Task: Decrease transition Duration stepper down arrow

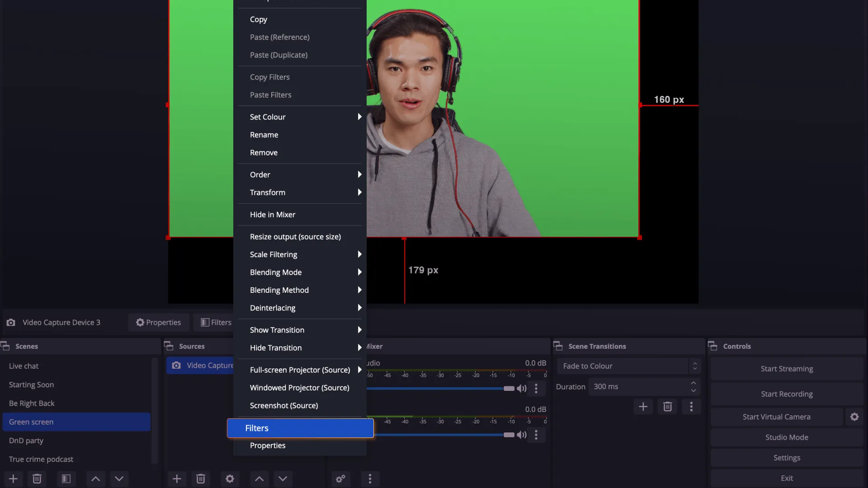Action: (693, 391)
